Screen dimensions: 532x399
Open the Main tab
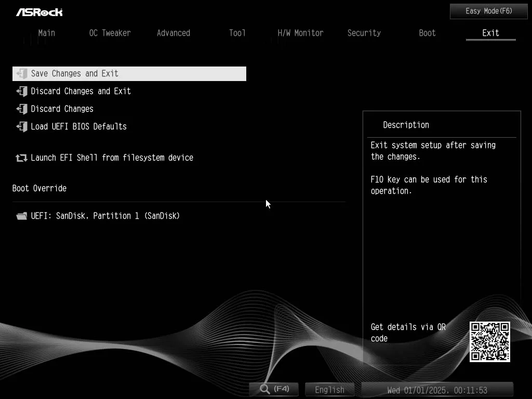(x=46, y=33)
